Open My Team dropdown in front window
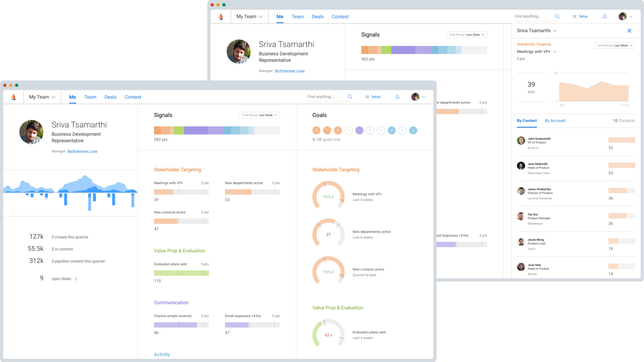 [42, 97]
